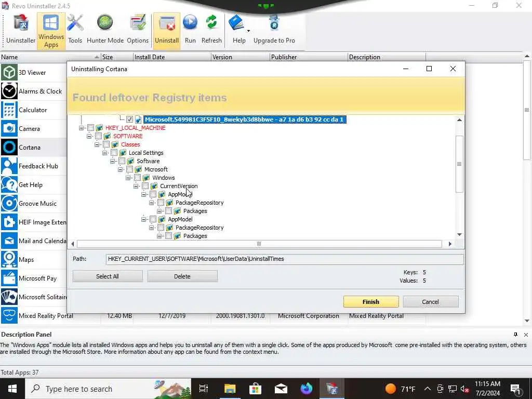Select the HEIF Image Extensions icon
532x399 pixels.
coord(9,222)
